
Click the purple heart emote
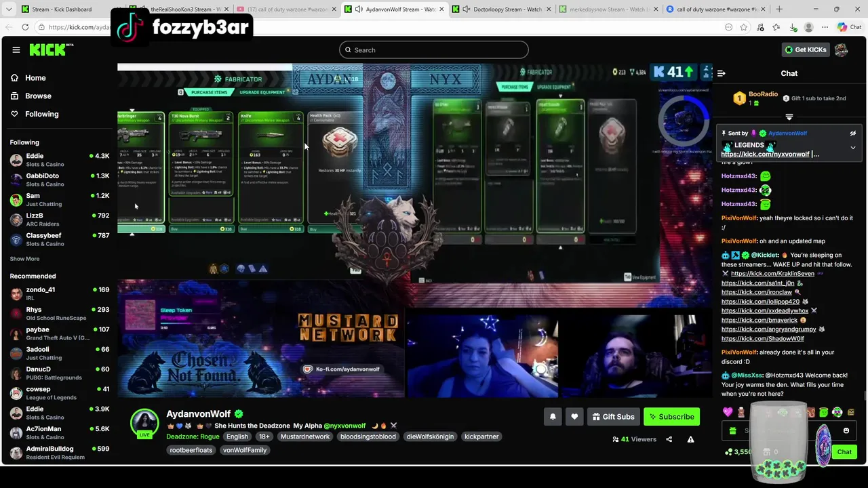point(728,412)
